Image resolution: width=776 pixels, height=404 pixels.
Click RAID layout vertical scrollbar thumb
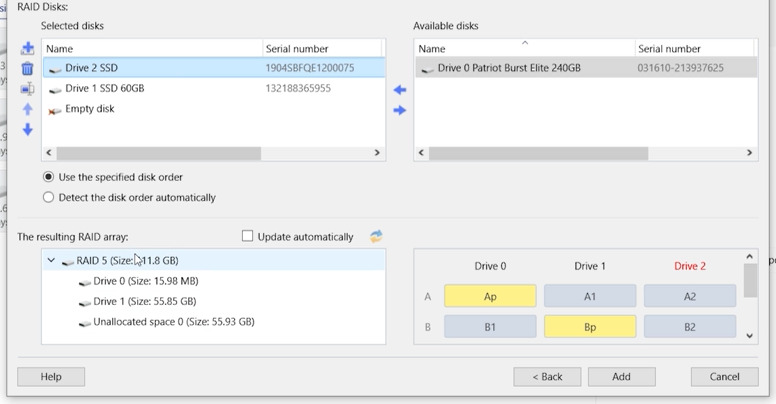(x=750, y=280)
